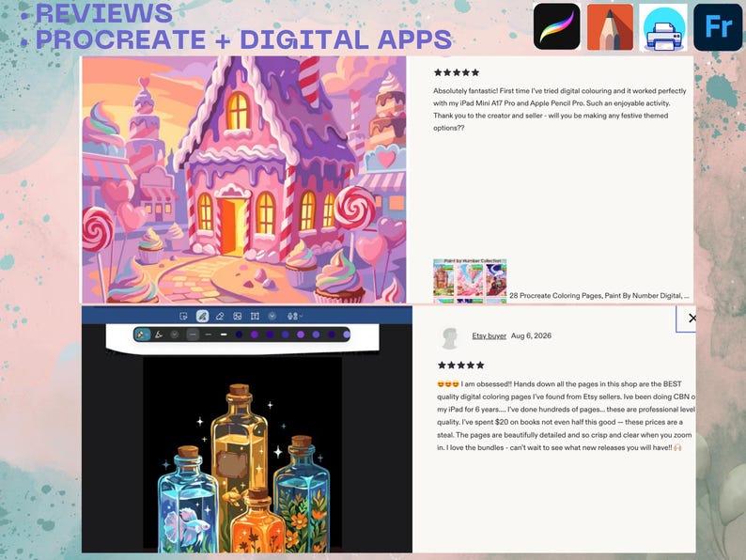
Task: Click the 'PROCREATE + DIGITAL APPS' heading
Action: [243, 39]
